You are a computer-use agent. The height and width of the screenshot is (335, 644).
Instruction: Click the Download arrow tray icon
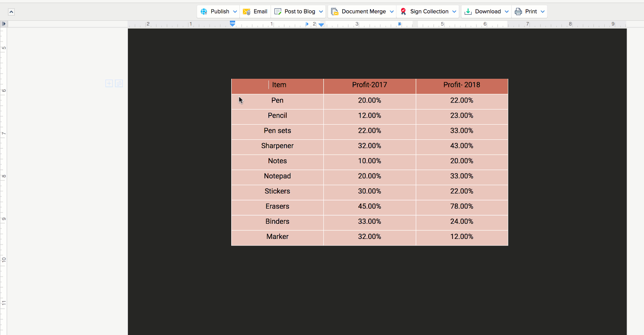468,12
